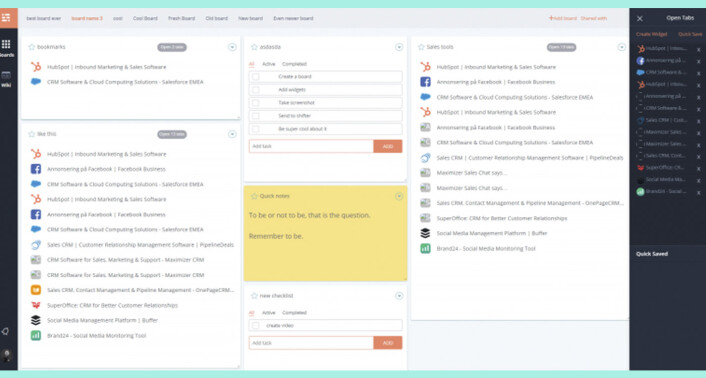Check the 'Send to shifter' task
The height and width of the screenshot is (378, 706).
255,116
